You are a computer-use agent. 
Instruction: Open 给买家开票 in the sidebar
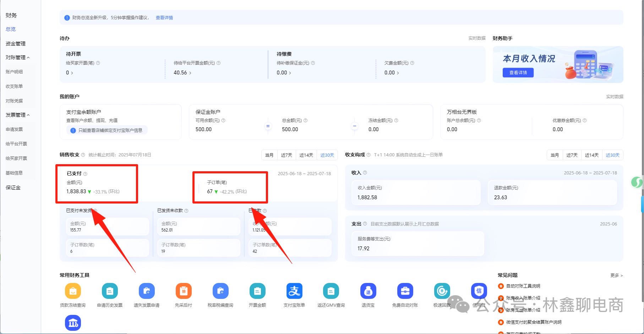16,158
